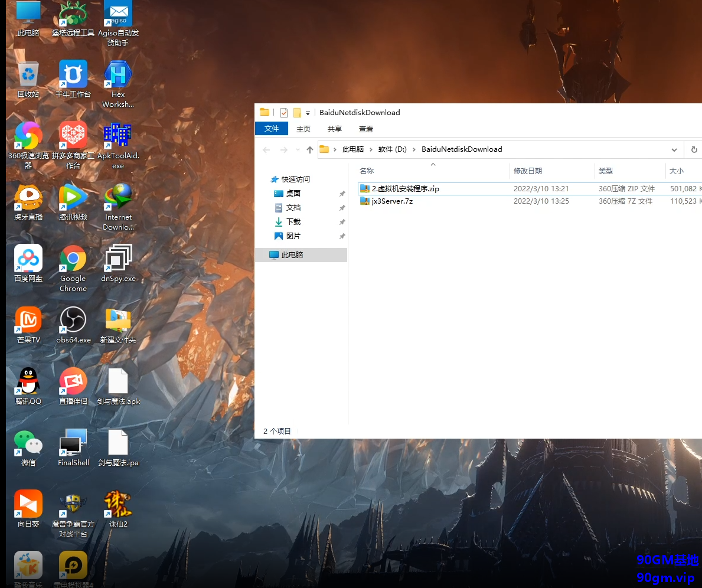Image resolution: width=702 pixels, height=588 pixels.
Task: Open address bar history dropdown
Action: click(674, 149)
